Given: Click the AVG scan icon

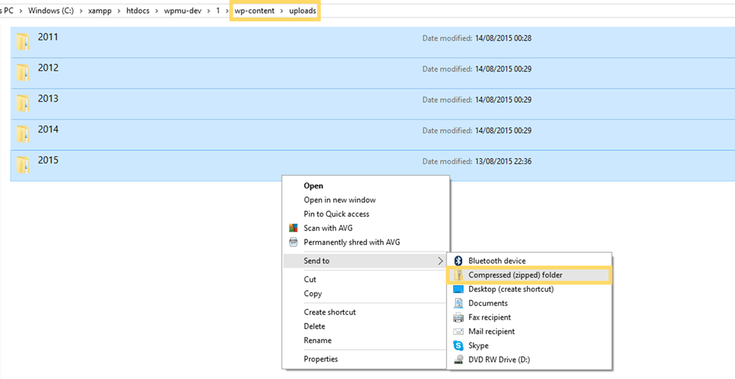Looking at the screenshot, I should coord(293,228).
